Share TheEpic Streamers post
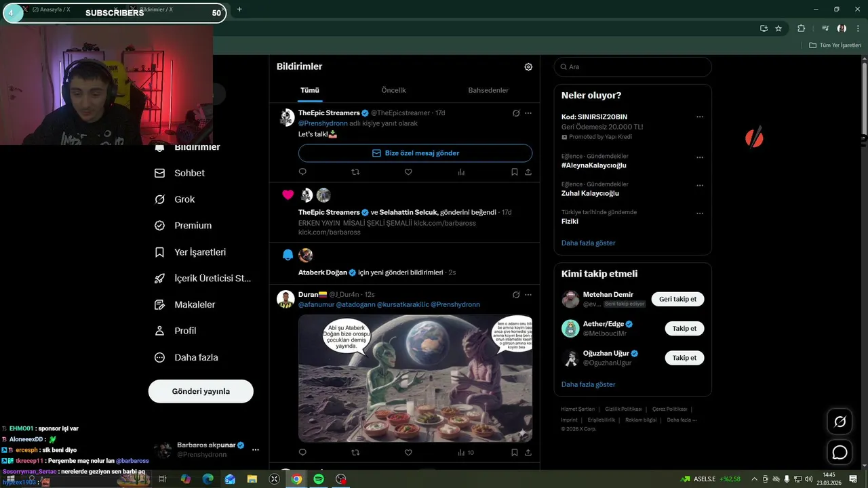 coord(528,172)
